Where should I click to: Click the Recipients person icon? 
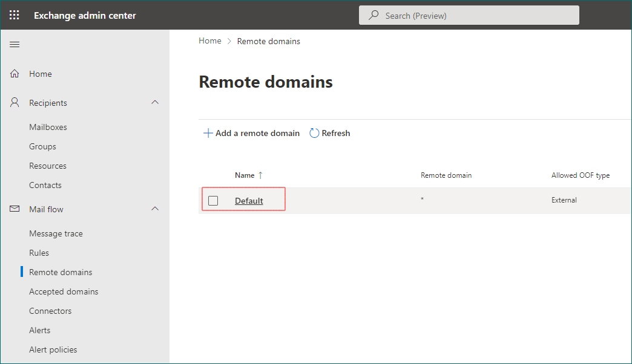[x=15, y=103]
